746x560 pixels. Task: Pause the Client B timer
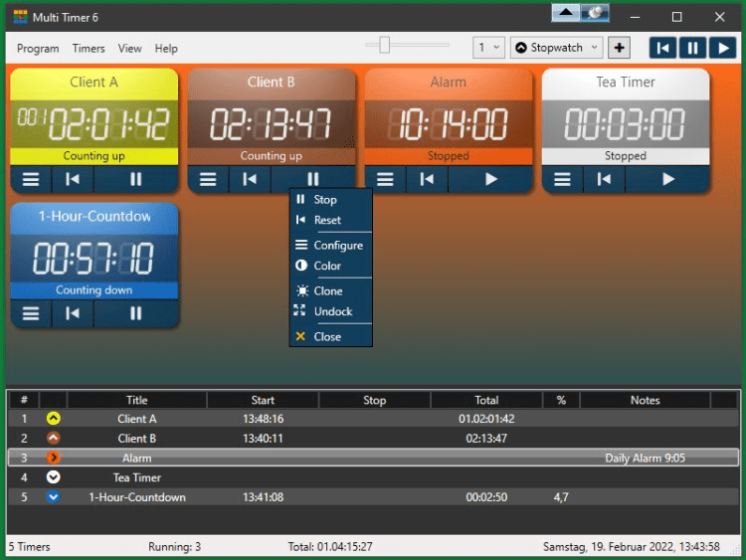(313, 179)
